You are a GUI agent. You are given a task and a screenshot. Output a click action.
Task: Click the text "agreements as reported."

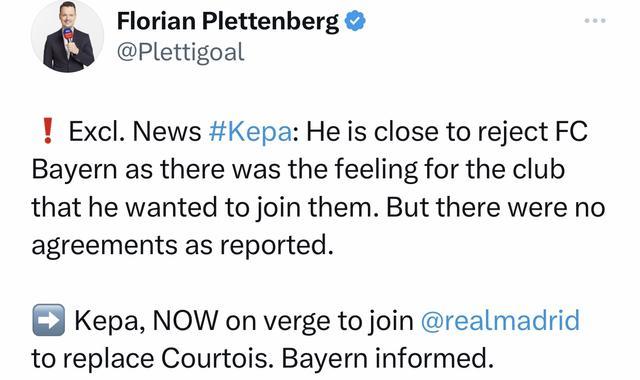(x=183, y=246)
